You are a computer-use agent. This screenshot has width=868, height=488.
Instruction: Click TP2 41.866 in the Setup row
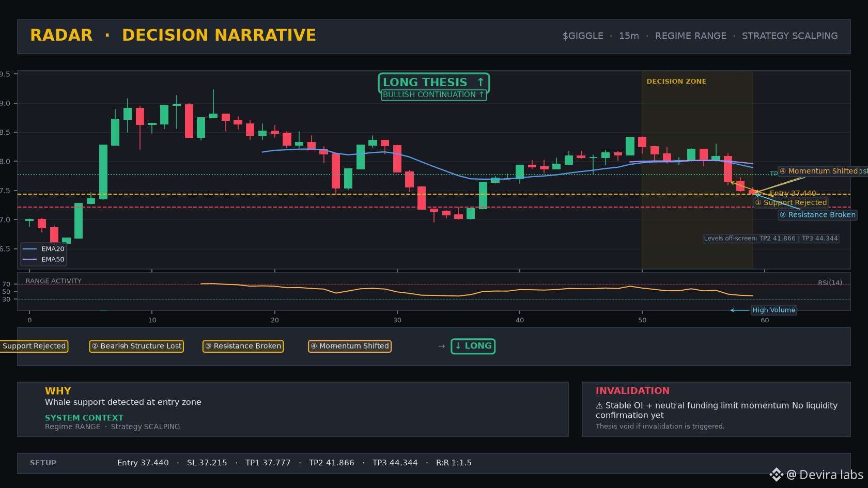click(331, 463)
